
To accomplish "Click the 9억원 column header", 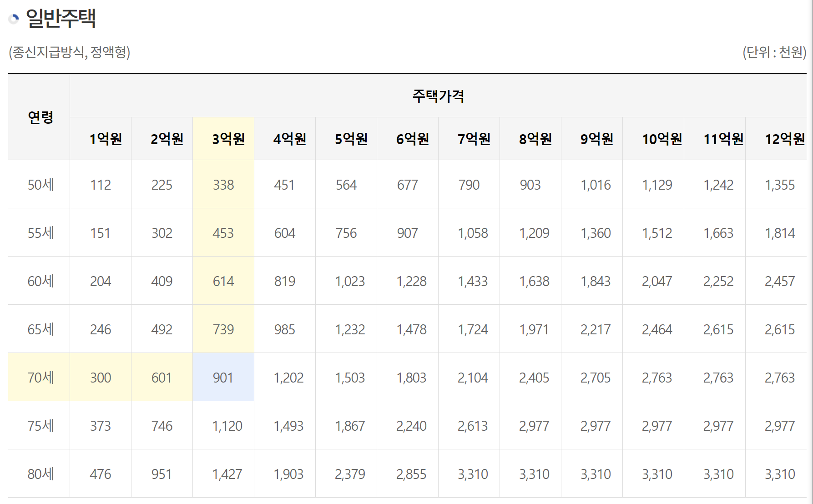I will click(x=592, y=139).
